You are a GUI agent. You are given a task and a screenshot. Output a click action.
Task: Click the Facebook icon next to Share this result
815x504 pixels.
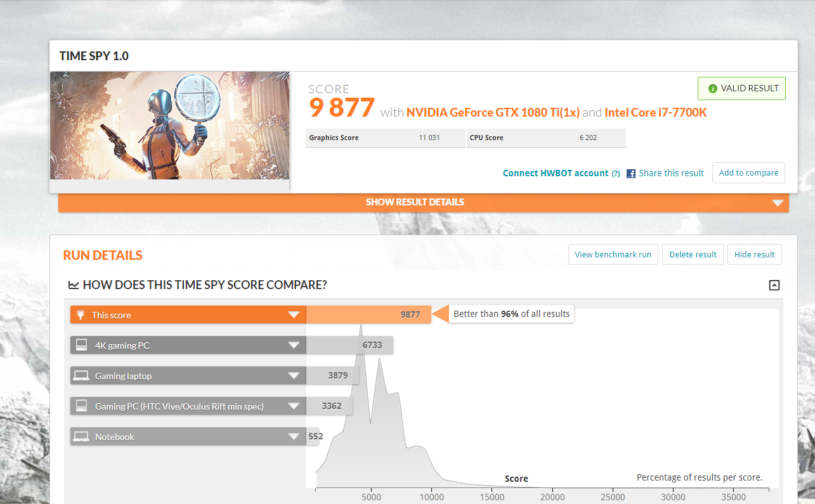pyautogui.click(x=631, y=173)
